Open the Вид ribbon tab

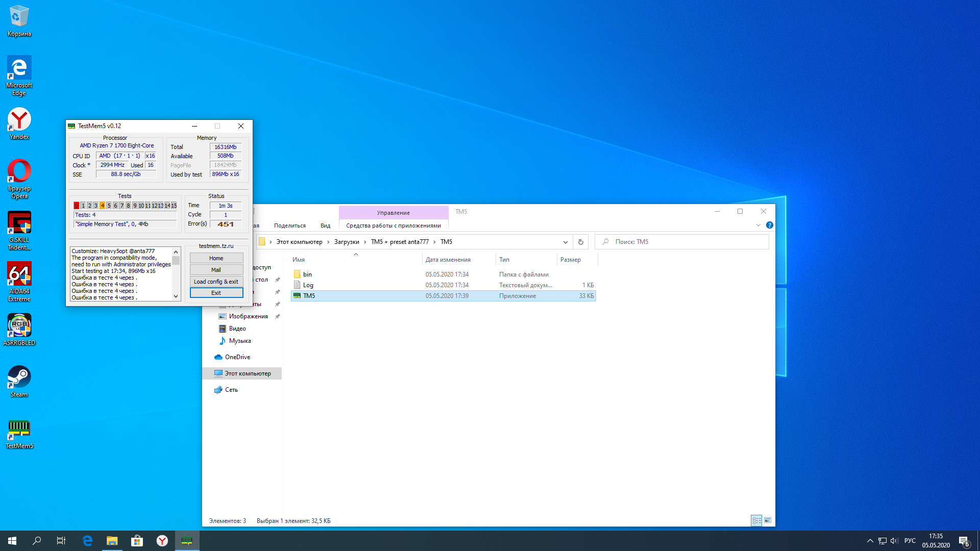pyautogui.click(x=325, y=226)
